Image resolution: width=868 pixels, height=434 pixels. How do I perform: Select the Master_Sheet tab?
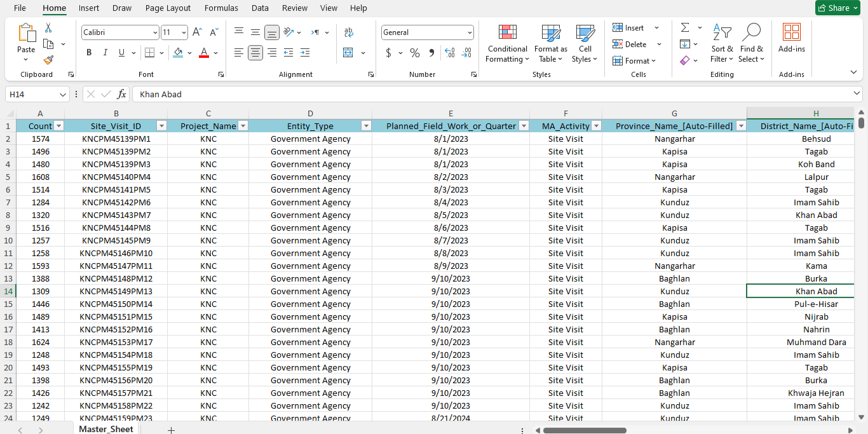click(x=106, y=430)
